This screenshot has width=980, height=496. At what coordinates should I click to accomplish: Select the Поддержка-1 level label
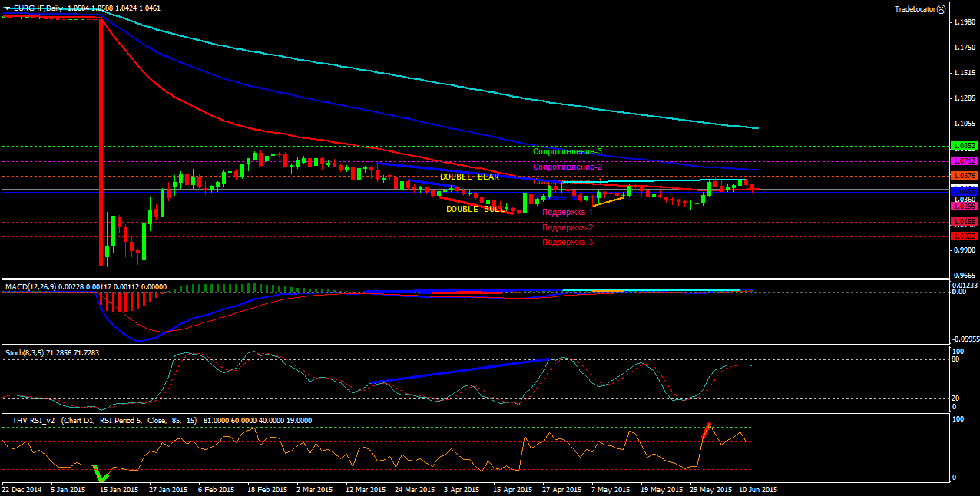coord(568,212)
